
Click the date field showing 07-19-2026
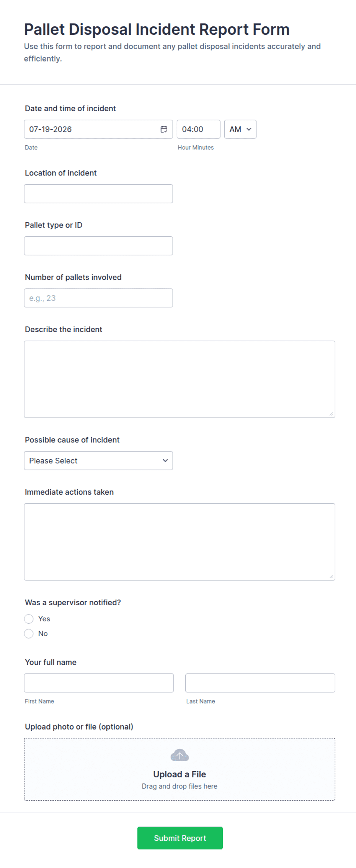(x=98, y=129)
